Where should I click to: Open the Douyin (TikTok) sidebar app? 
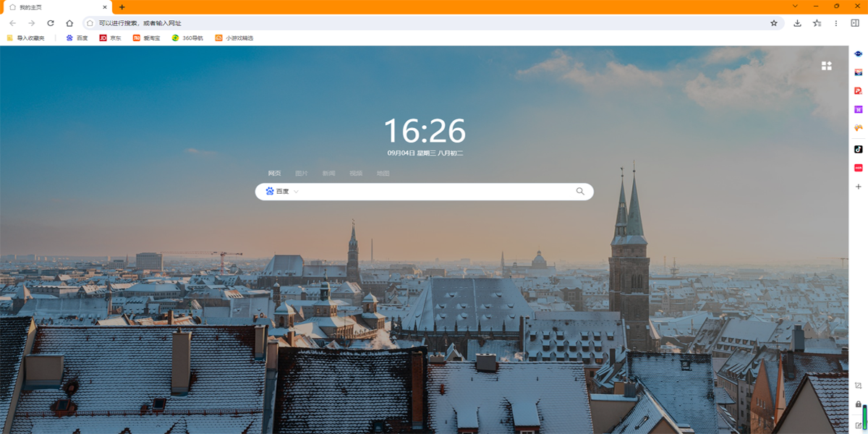pyautogui.click(x=859, y=149)
